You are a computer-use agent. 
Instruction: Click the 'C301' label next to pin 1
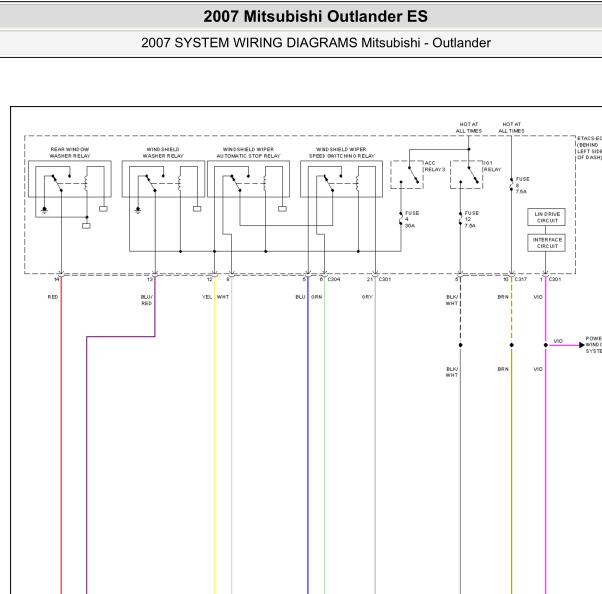(555, 279)
